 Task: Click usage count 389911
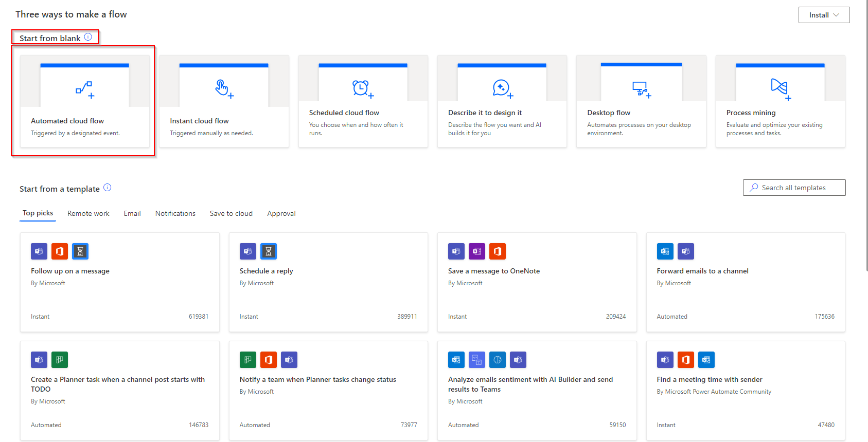pyautogui.click(x=407, y=317)
